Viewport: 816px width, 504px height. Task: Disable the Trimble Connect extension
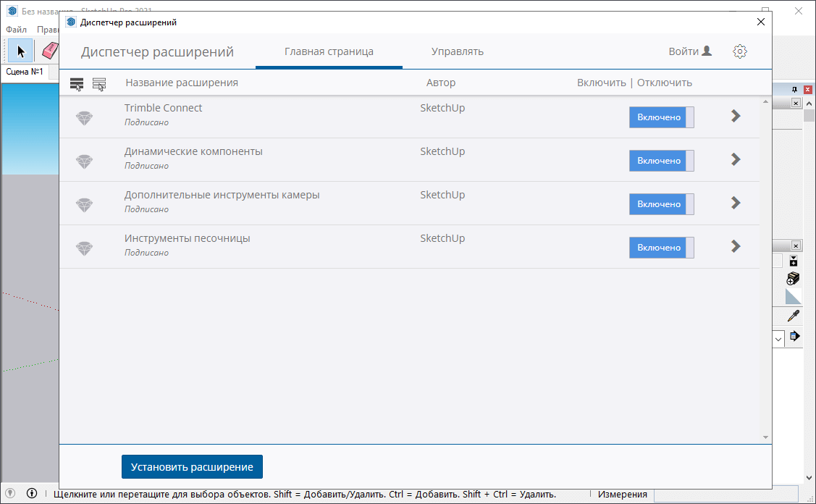pyautogui.click(x=661, y=117)
